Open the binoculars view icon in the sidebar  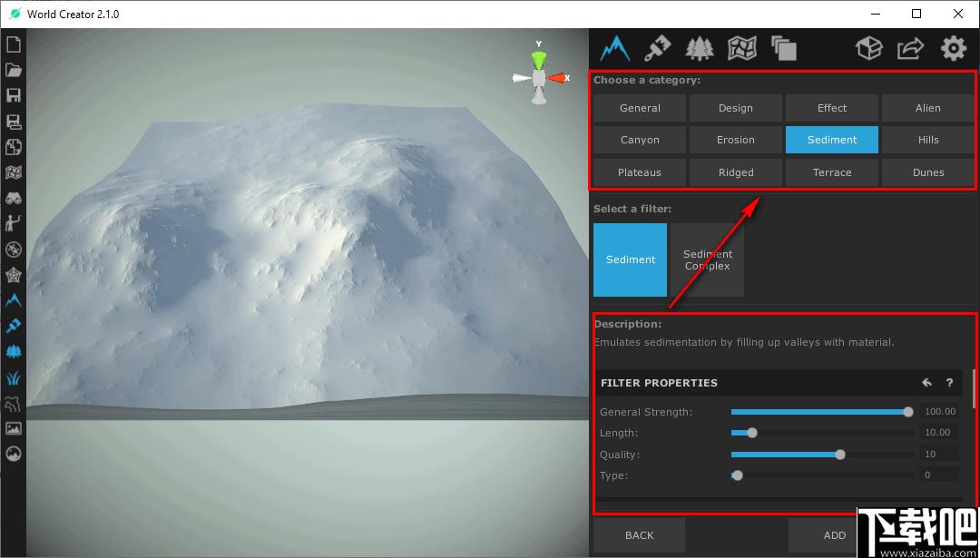click(14, 199)
